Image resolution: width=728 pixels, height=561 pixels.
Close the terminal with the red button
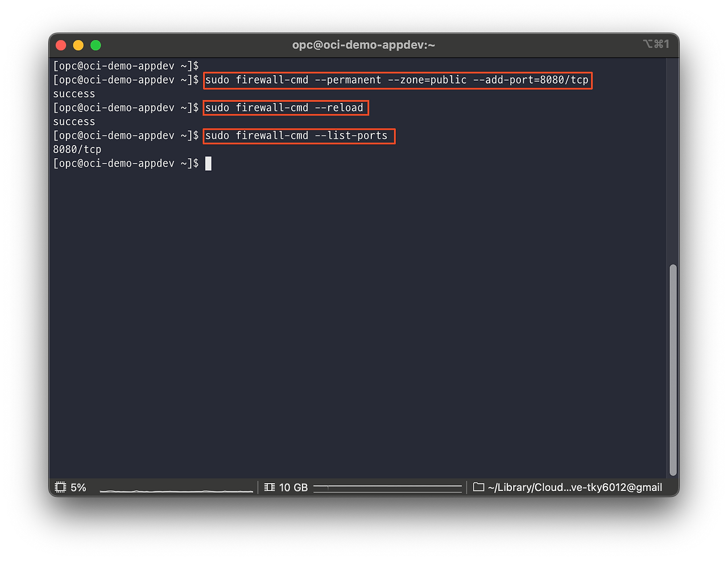pyautogui.click(x=61, y=45)
